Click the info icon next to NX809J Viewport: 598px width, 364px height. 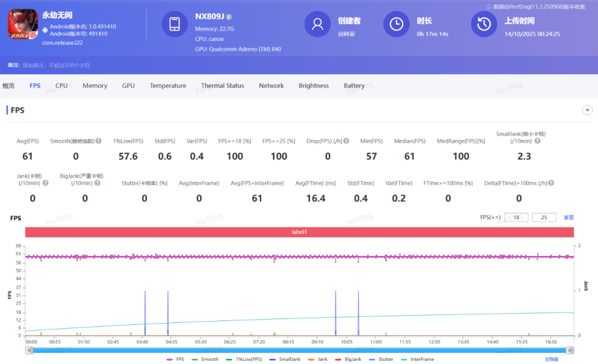[x=229, y=17]
